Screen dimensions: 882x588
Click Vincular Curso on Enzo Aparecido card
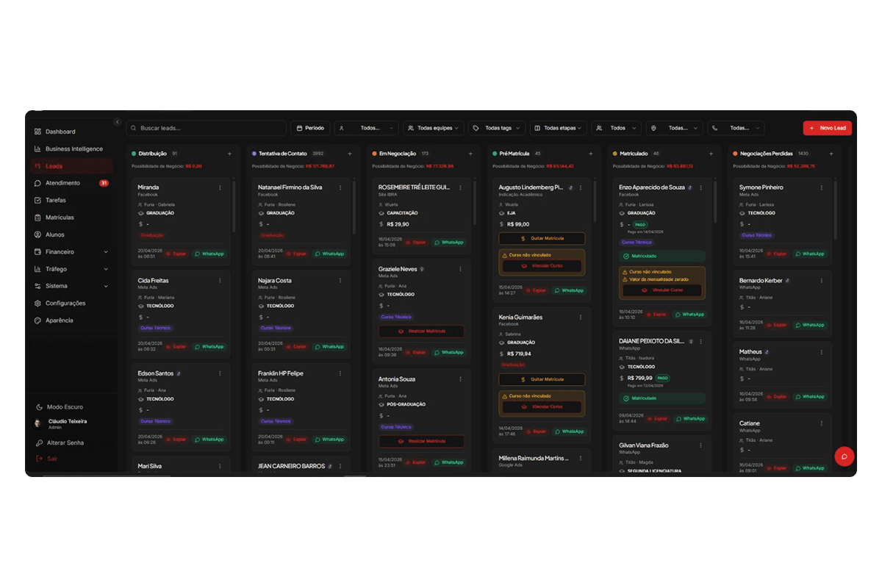[662, 290]
